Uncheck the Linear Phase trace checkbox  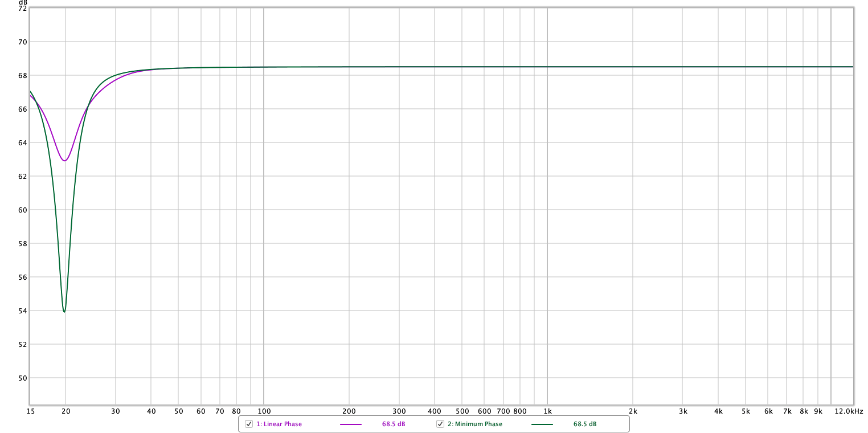pyautogui.click(x=249, y=424)
